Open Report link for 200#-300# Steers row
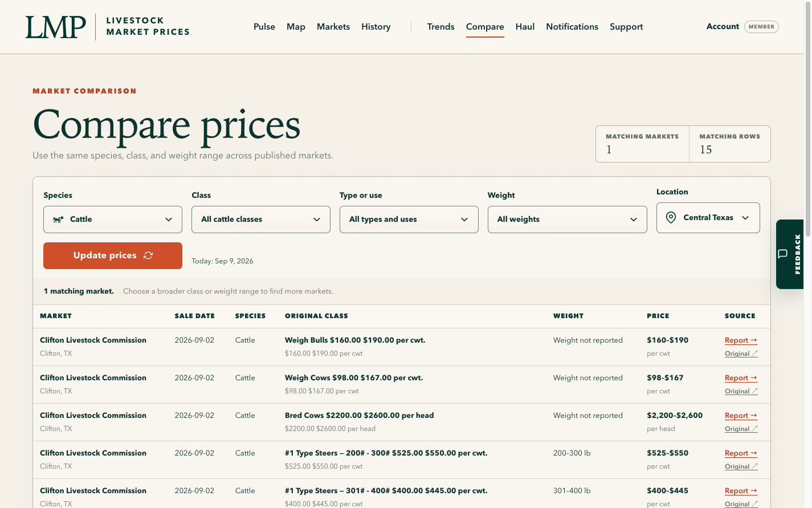The image size is (812, 508). pos(741,453)
